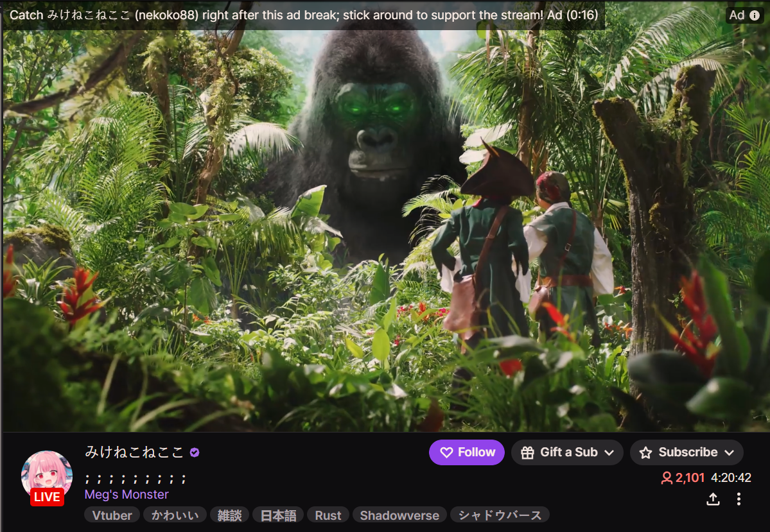The width and height of the screenshot is (770, 532).
Task: Click the Subscribe button
Action: 687,452
